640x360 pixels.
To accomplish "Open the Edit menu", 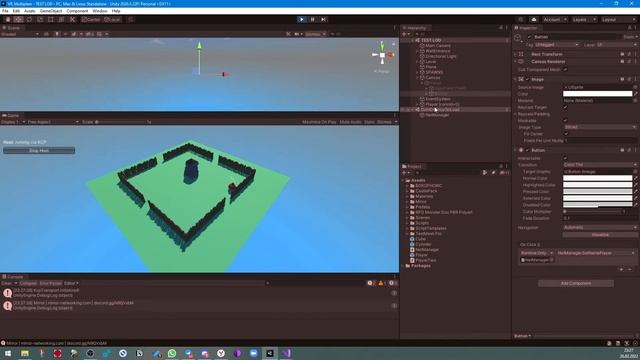I will coord(16,11).
